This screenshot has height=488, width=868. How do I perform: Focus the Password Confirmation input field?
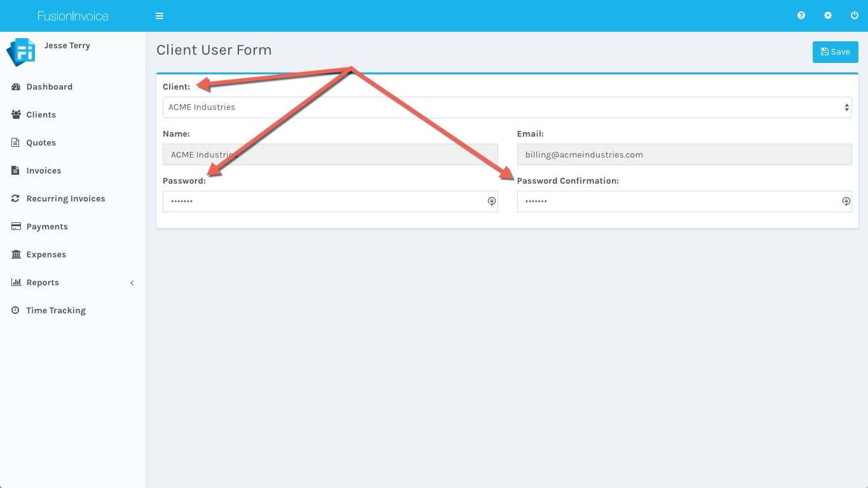click(677, 201)
